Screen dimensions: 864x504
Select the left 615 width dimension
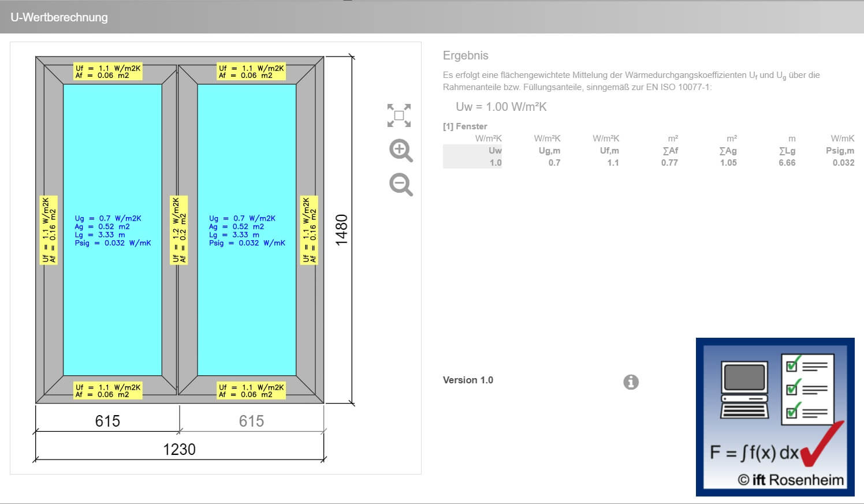pos(107,421)
